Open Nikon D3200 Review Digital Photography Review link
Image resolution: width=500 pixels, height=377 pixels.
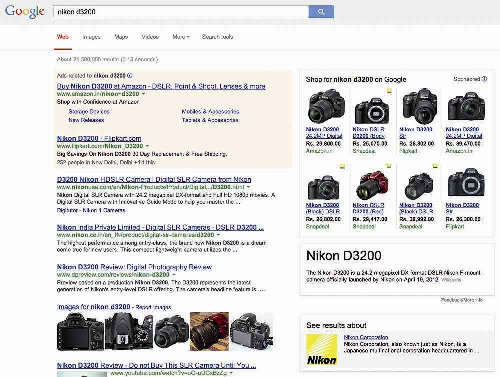coord(134,267)
